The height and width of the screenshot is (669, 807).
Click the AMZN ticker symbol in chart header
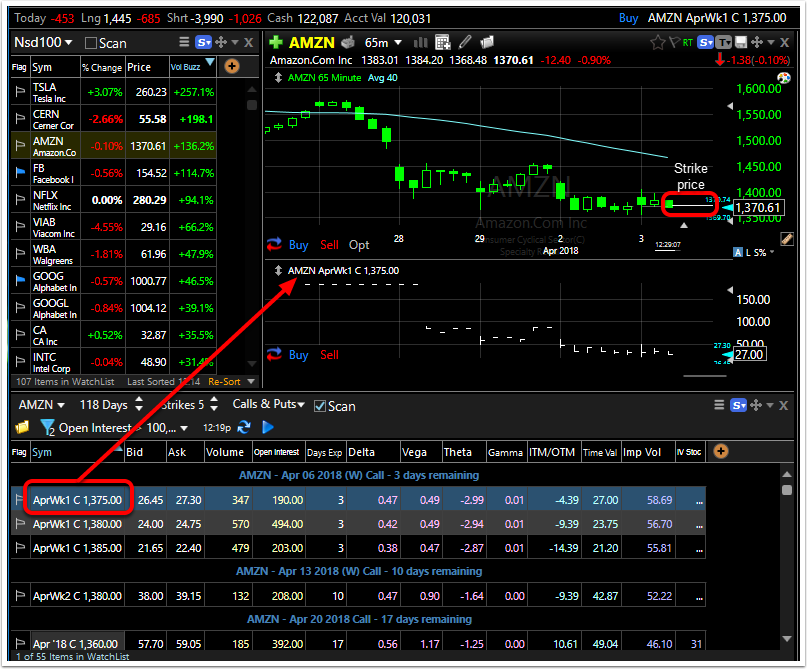click(312, 42)
